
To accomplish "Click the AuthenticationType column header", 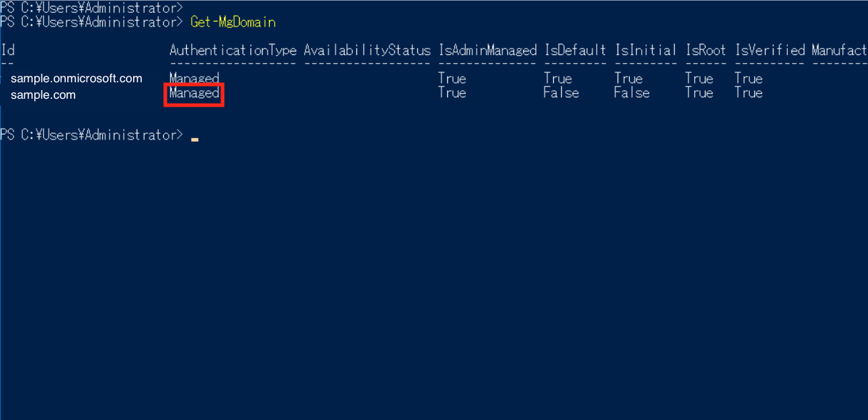I will (233, 51).
